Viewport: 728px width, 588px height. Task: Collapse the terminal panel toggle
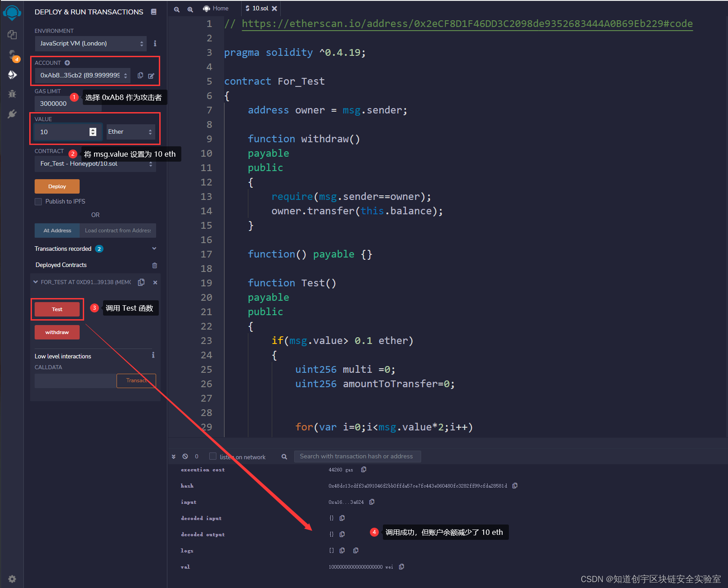point(174,457)
